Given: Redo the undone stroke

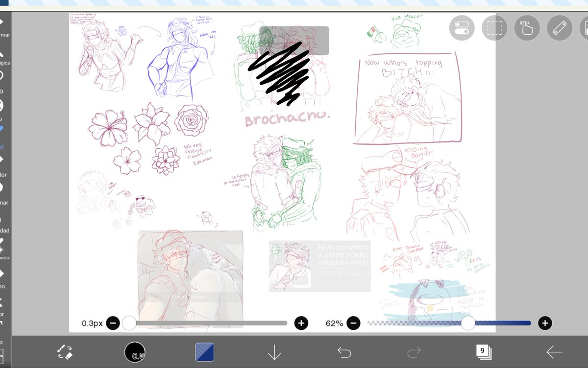Looking at the screenshot, I should 414,351.
